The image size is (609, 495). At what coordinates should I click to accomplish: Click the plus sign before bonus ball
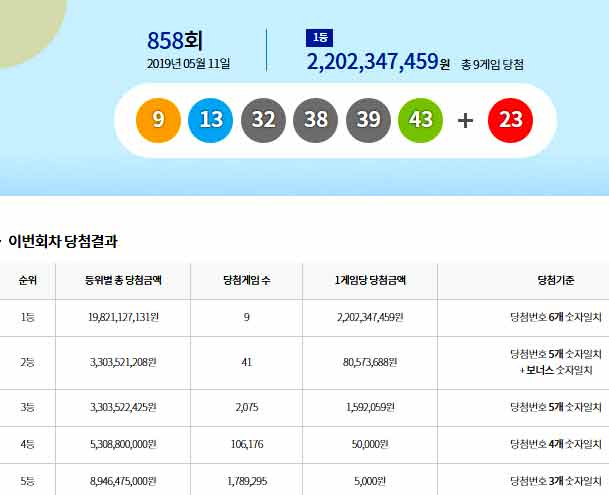click(465, 120)
